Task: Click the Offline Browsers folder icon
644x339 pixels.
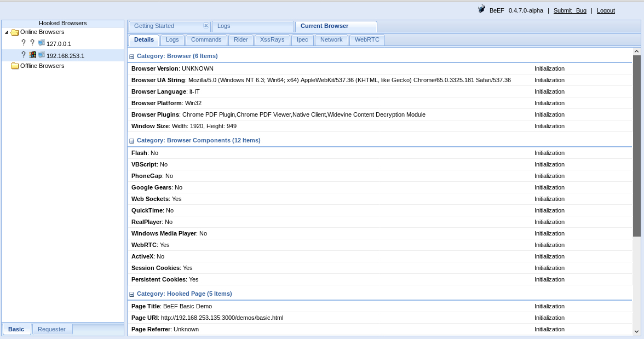Action: click(x=15, y=66)
